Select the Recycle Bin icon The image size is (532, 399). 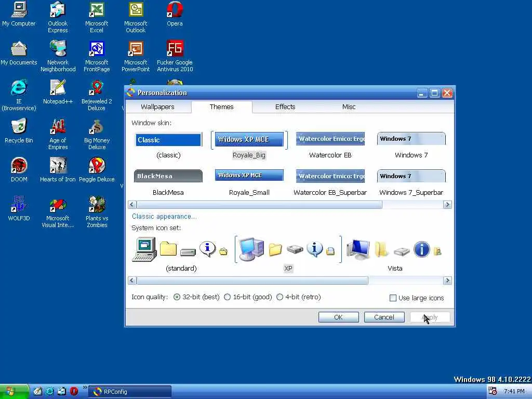(x=19, y=131)
